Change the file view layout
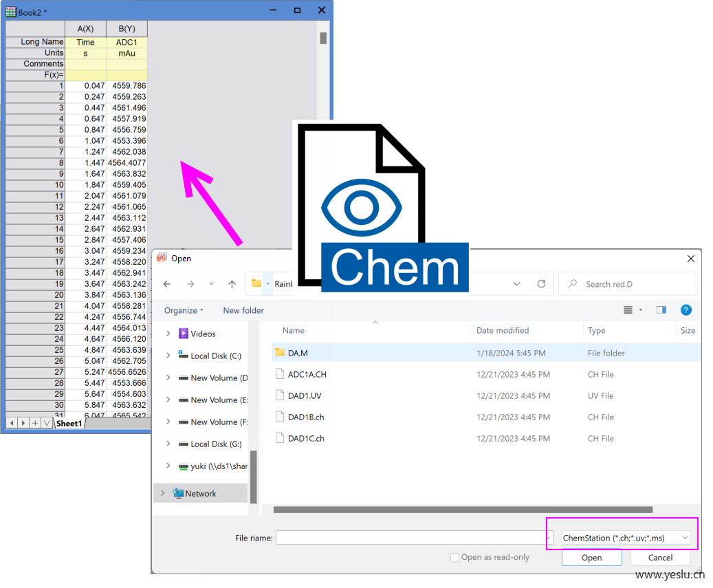The image size is (713, 588). pyautogui.click(x=628, y=310)
